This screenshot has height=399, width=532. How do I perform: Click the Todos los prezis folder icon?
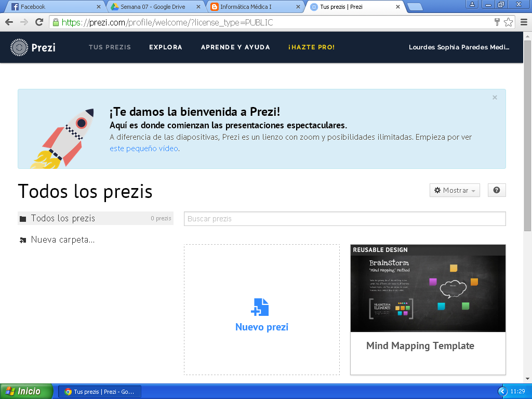[22, 218]
